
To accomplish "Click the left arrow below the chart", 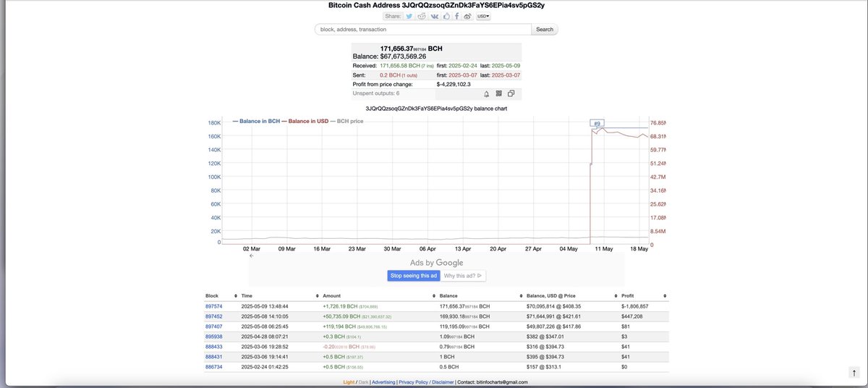I will pyautogui.click(x=252, y=256).
